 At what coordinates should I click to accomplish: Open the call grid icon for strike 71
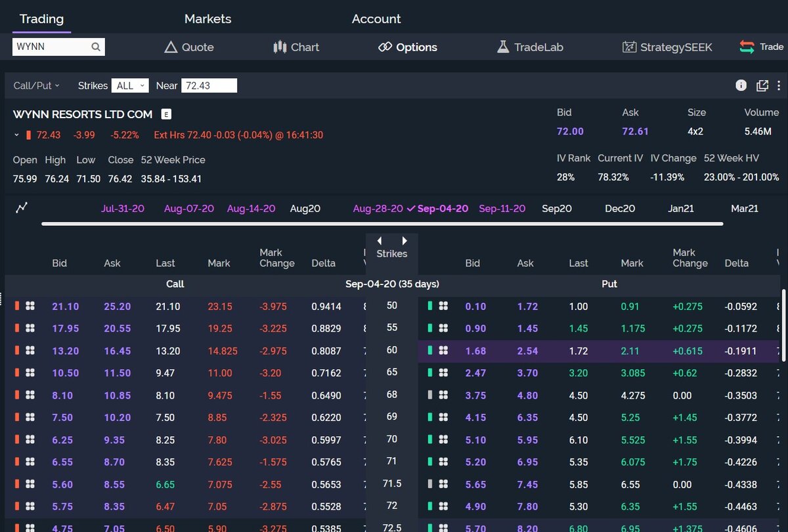pyautogui.click(x=30, y=462)
